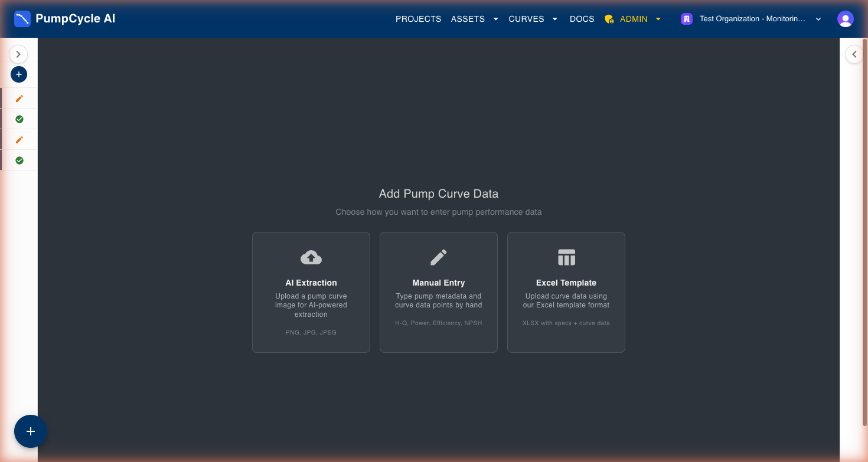
Task: Choose the Excel Template table card
Action: coord(566,292)
